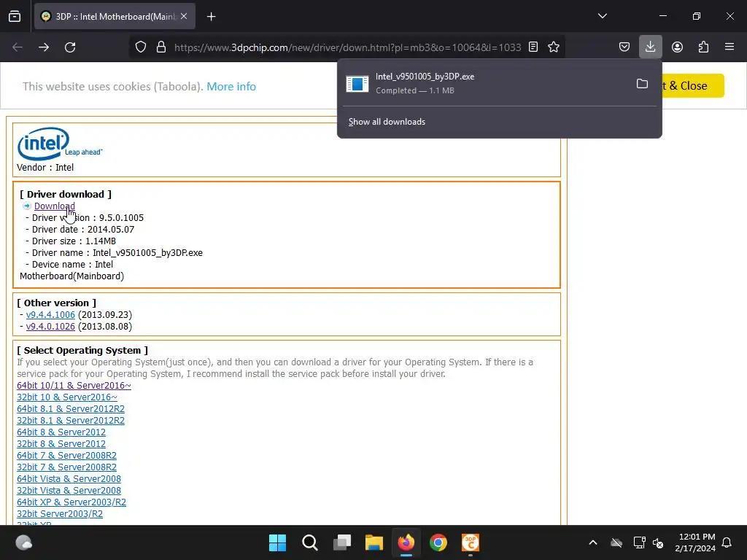Bookmark this page with star icon
The image size is (747, 560).
tap(554, 47)
